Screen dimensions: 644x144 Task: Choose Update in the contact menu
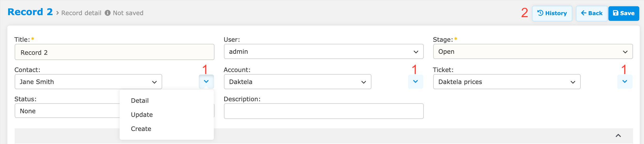142,115
